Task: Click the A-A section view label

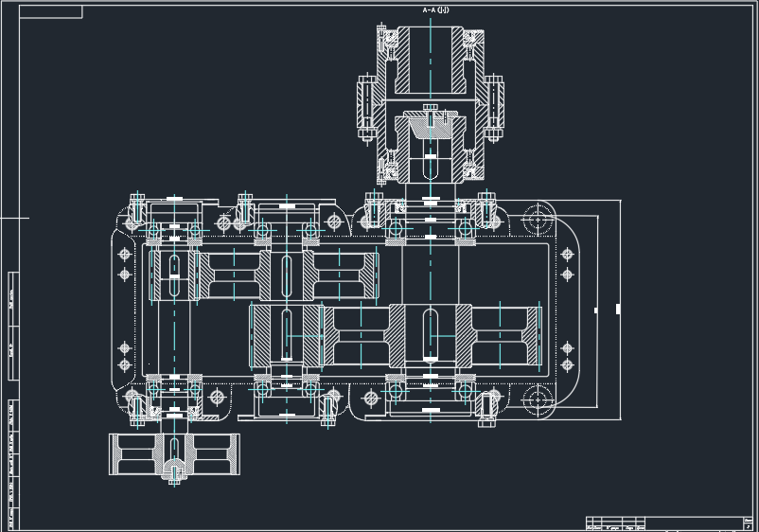Action: [435, 10]
